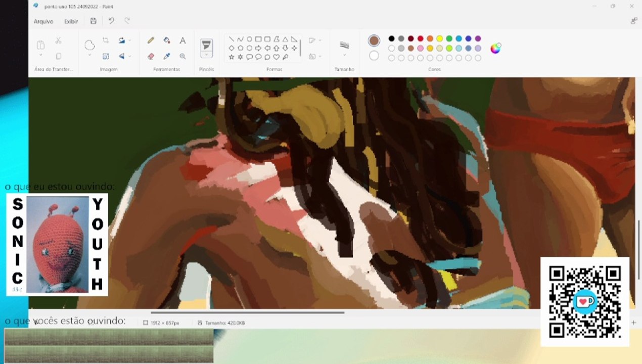
Task: Click the vertical canvas scrollbar thumb
Action: click(x=639, y=249)
